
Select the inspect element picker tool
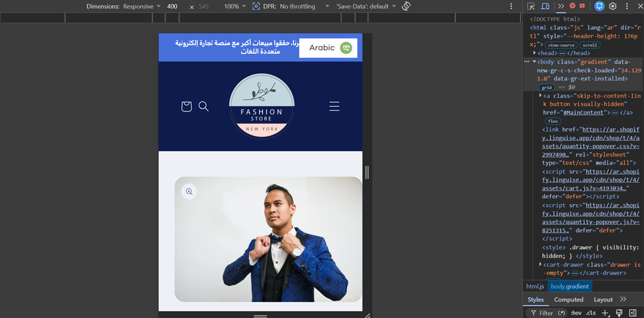[531, 6]
